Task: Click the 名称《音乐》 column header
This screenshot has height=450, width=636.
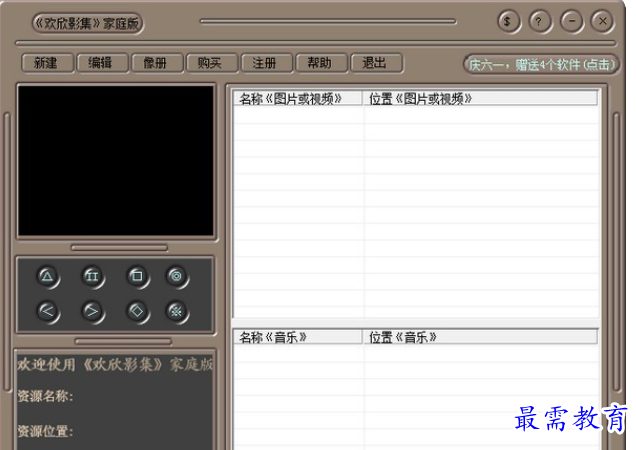Action: tap(297, 337)
